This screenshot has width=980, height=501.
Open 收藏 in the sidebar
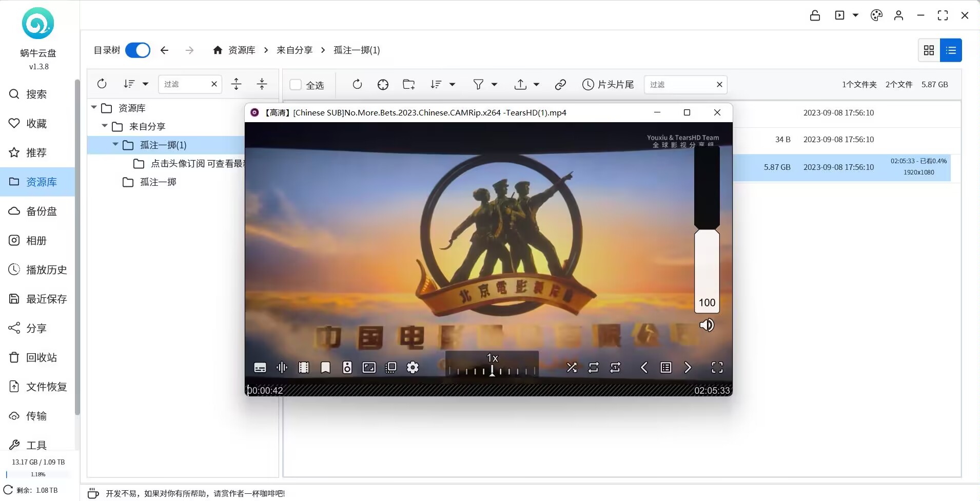tap(37, 123)
